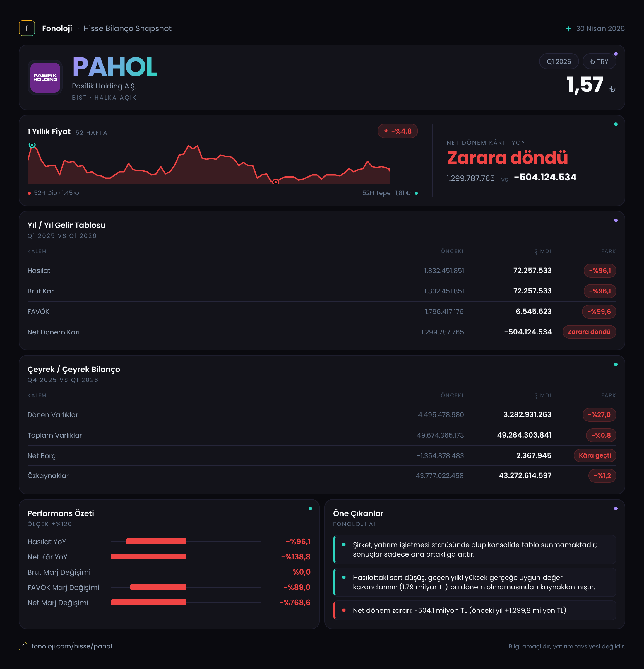644x669 pixels.
Task: Click the FAVÖK Marj Değişimi bar
Action: pos(158,587)
